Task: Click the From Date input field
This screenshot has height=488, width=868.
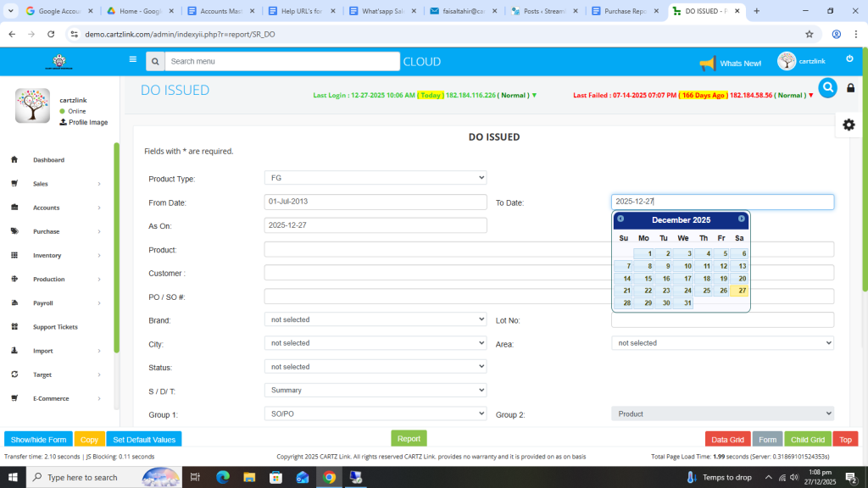Action: tap(375, 202)
